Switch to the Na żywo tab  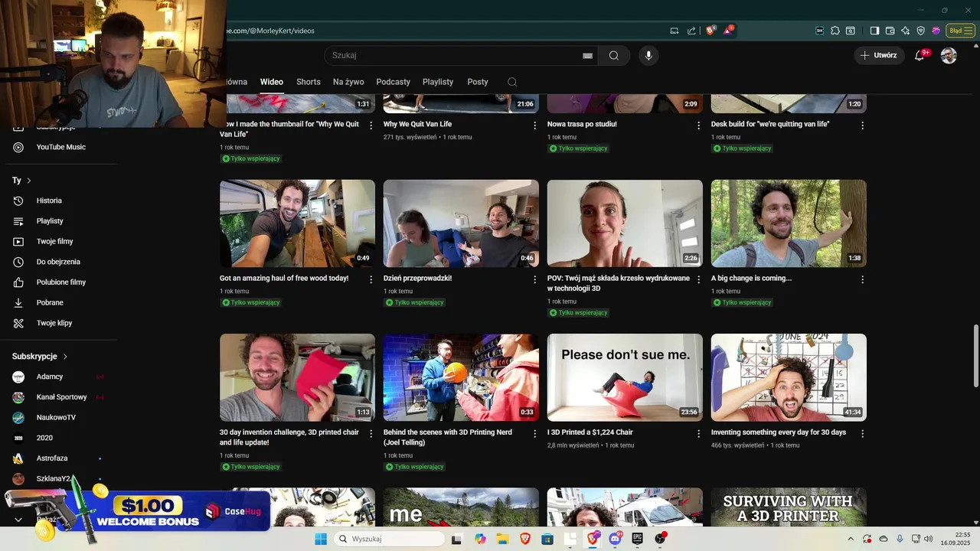(348, 82)
